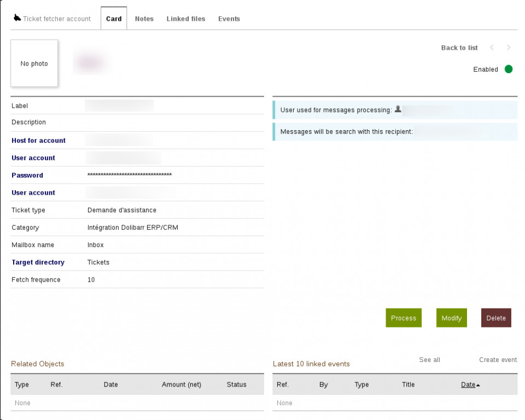
Task: Go to previous record arrow
Action: [x=492, y=48]
